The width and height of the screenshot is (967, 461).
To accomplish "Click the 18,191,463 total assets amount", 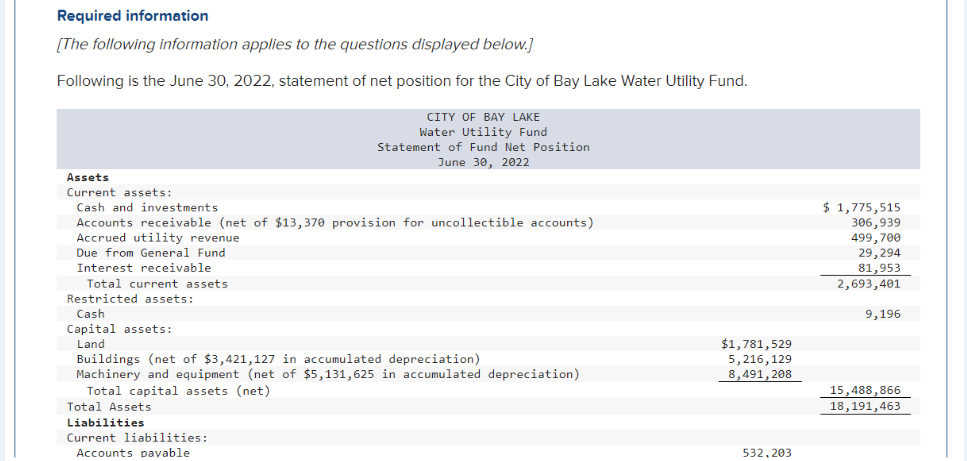I will coord(866,407).
